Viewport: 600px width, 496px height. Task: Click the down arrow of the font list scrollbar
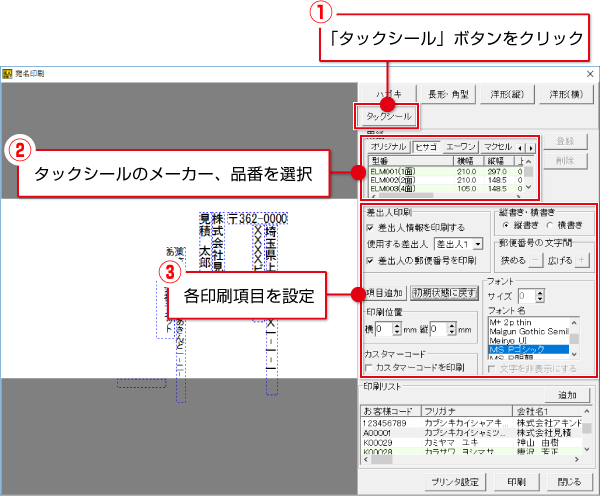(574, 354)
